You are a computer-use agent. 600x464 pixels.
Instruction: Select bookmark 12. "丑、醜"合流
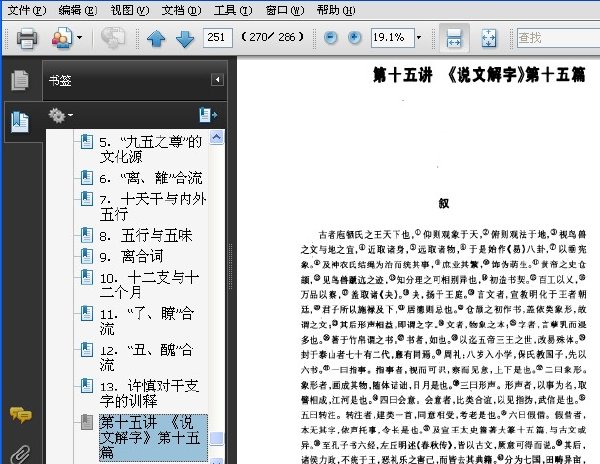point(147,358)
